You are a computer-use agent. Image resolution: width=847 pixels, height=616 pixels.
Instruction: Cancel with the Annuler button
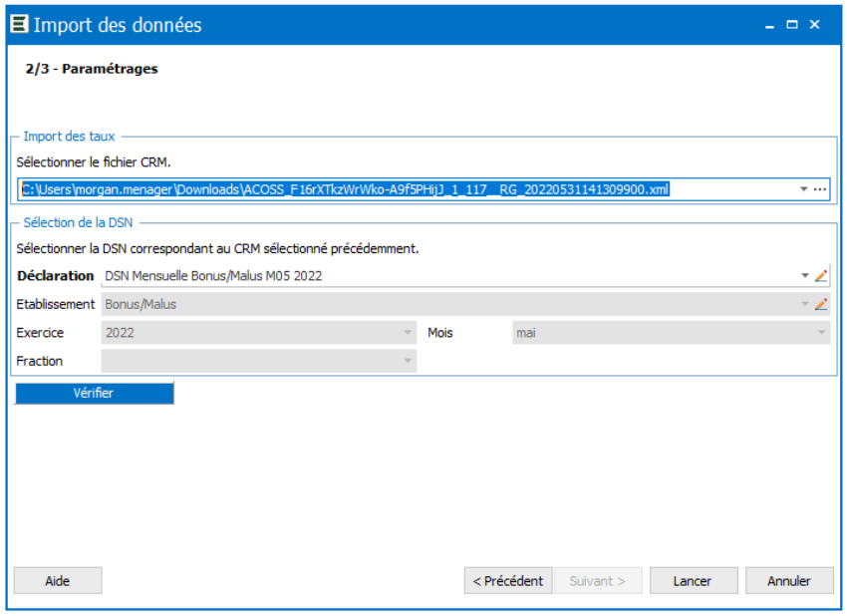click(x=789, y=581)
